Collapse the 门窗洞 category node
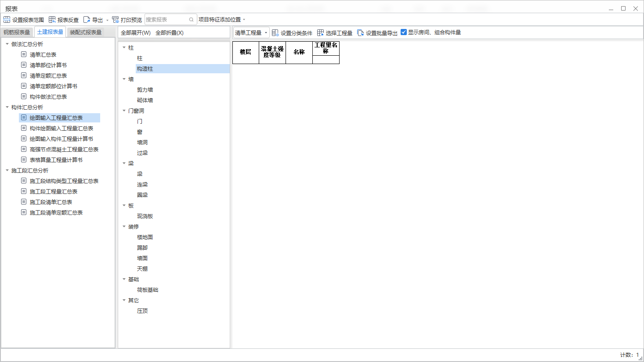 [124, 111]
